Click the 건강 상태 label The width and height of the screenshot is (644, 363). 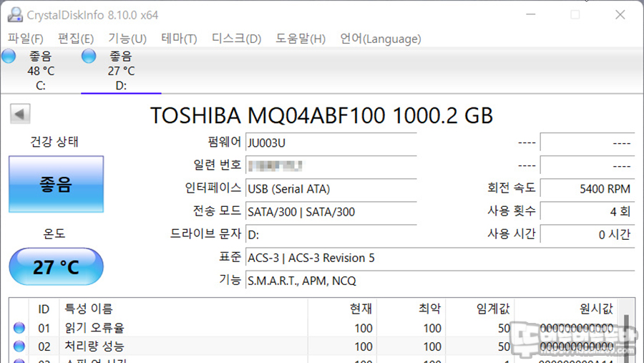tap(54, 142)
